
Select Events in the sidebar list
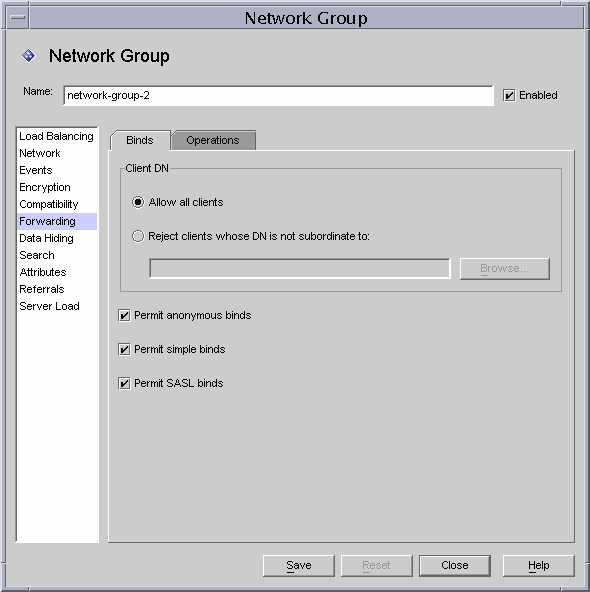(x=57, y=170)
